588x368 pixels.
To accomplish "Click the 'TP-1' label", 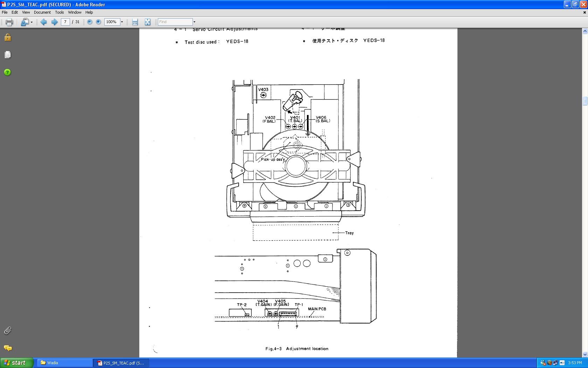I will [299, 305].
